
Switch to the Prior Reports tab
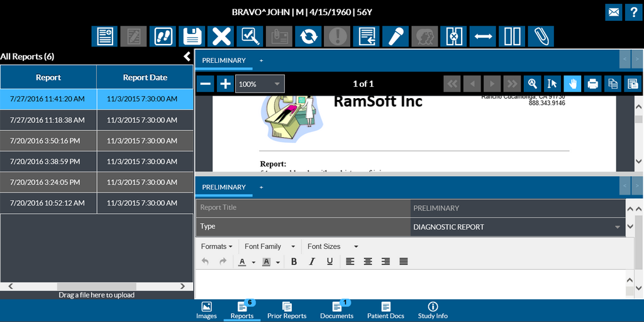[x=286, y=310]
